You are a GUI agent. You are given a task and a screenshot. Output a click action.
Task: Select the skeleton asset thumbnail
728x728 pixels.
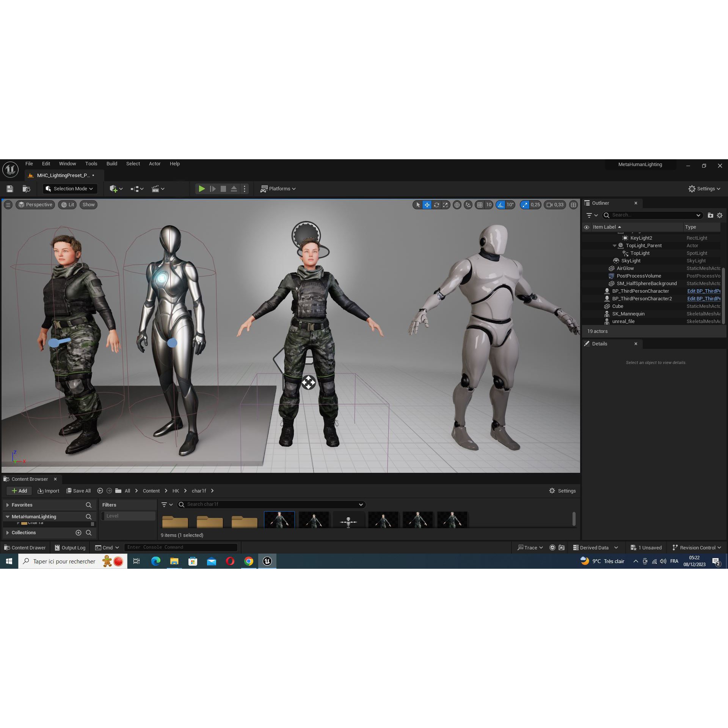point(348,520)
